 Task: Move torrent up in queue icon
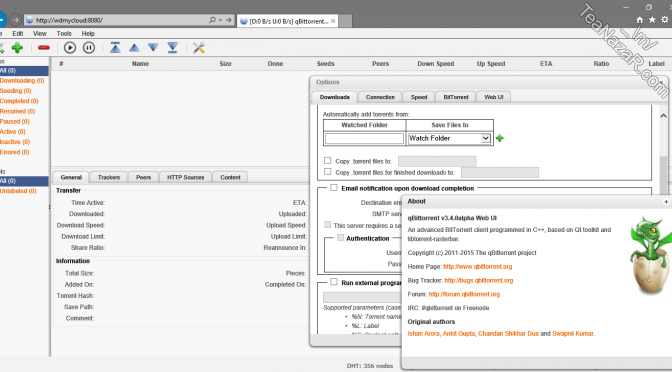click(x=134, y=48)
